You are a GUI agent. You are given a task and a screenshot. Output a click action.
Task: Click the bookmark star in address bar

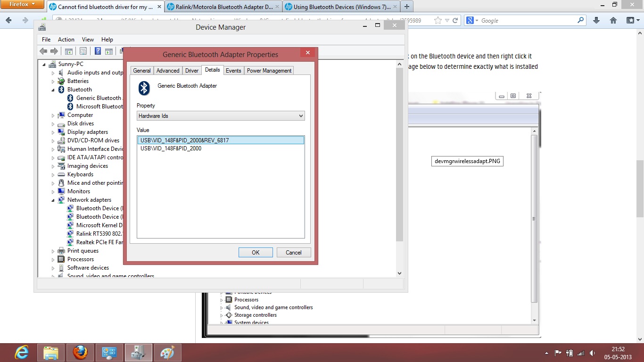(x=438, y=21)
